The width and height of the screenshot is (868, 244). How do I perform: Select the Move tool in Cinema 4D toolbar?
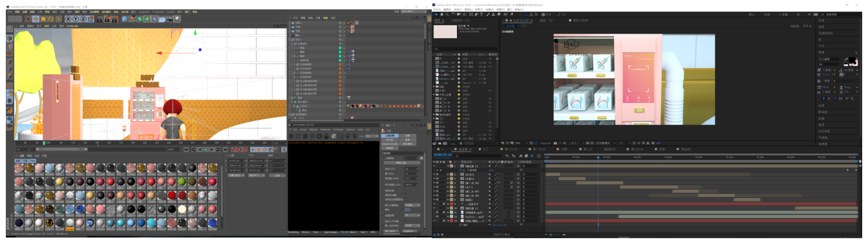[36, 19]
